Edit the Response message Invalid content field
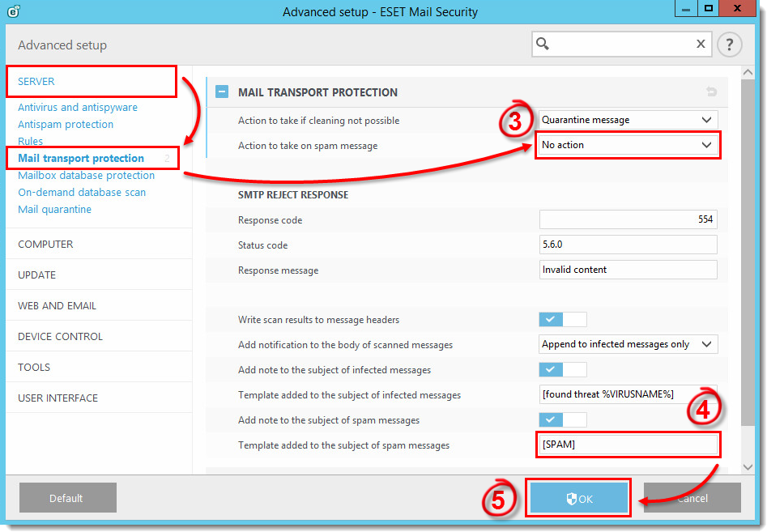This screenshot has height=532, width=767. point(628,269)
